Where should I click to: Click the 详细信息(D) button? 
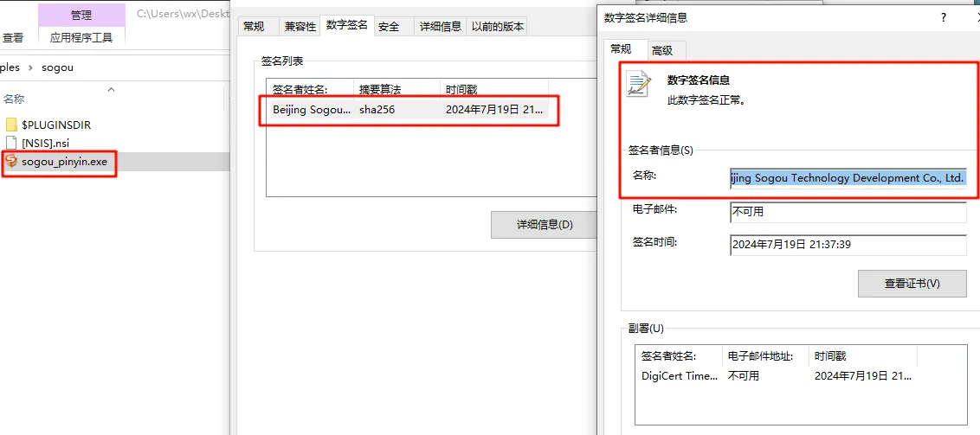tap(545, 225)
